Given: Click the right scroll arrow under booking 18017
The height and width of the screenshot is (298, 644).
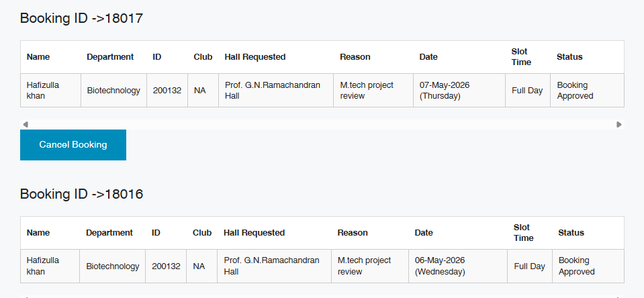Looking at the screenshot, I should (x=619, y=124).
